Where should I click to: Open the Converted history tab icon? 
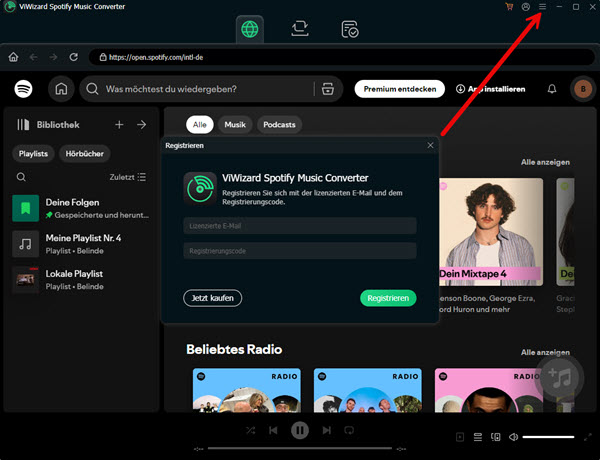(349, 30)
